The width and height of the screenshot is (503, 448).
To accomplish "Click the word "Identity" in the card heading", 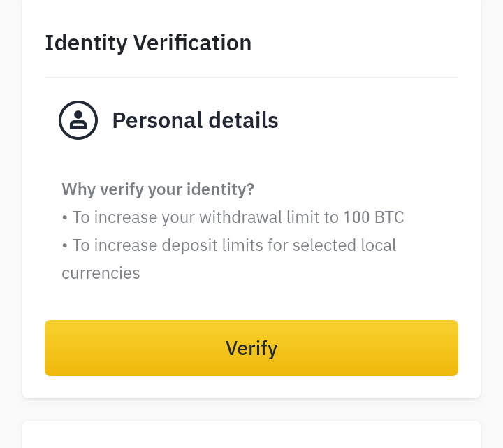I will (x=85, y=43).
